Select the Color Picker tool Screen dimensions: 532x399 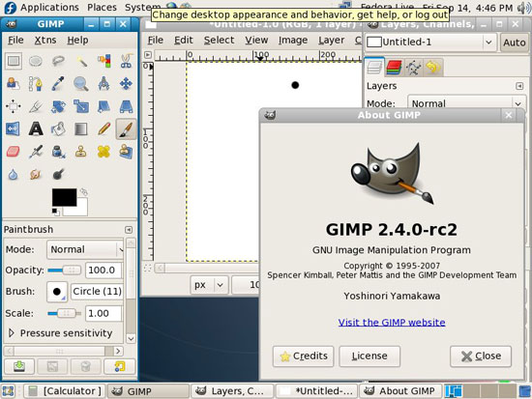pos(58,84)
